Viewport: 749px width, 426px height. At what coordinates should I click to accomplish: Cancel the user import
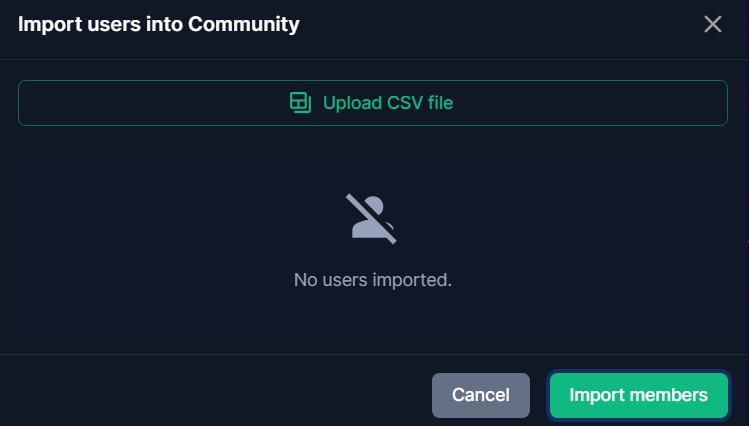pyautogui.click(x=481, y=395)
